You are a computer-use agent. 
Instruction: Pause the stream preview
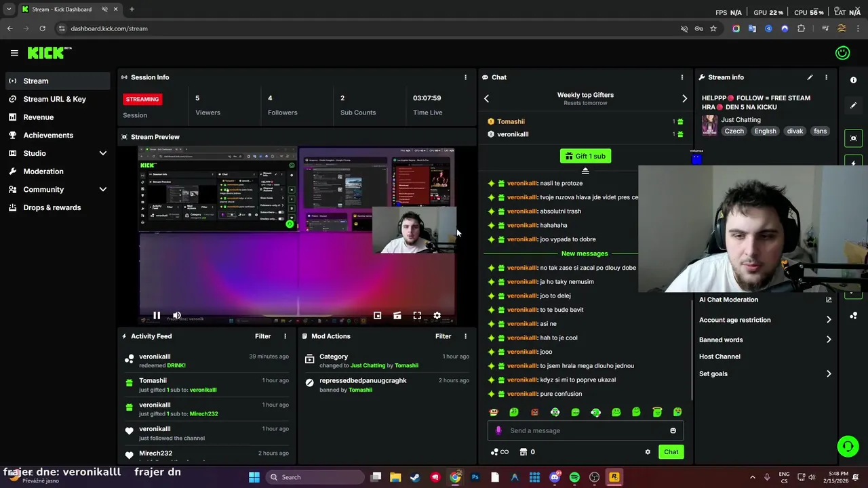(157, 315)
